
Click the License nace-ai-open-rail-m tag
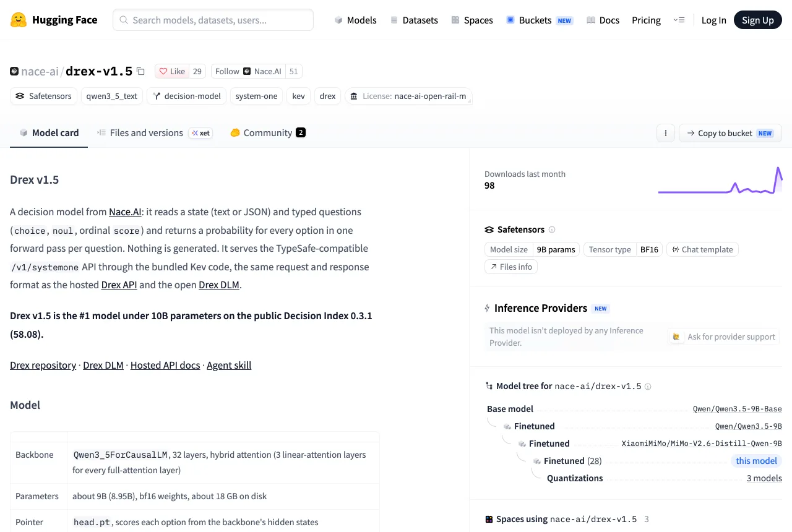point(408,96)
